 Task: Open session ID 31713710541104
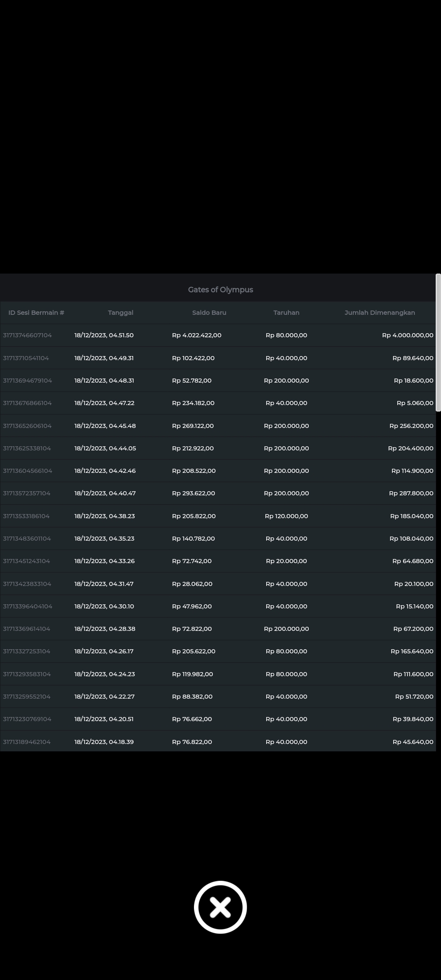click(x=26, y=358)
